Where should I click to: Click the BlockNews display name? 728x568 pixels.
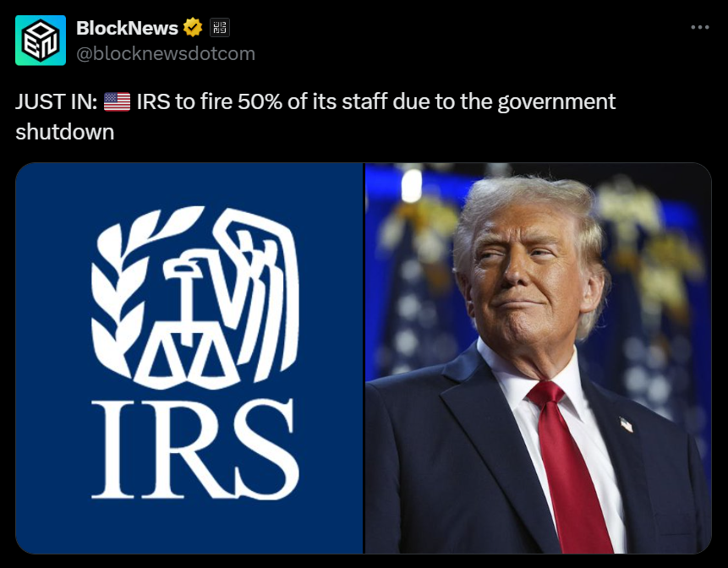[127, 28]
